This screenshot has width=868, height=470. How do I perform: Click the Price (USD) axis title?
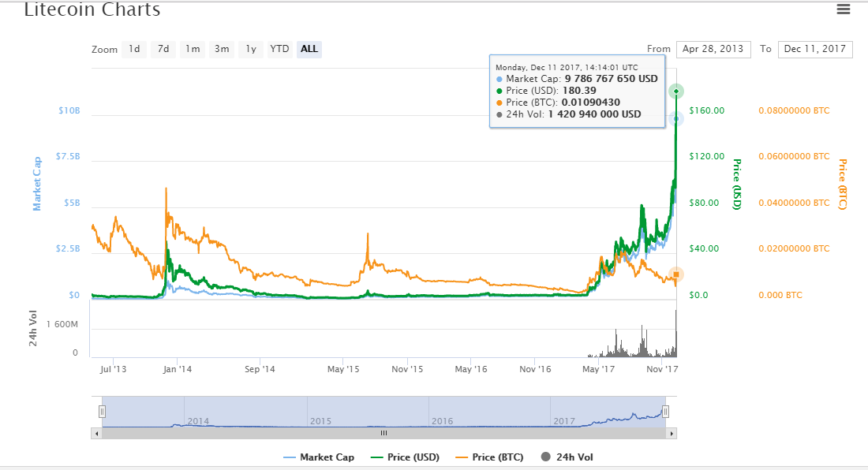(737, 184)
